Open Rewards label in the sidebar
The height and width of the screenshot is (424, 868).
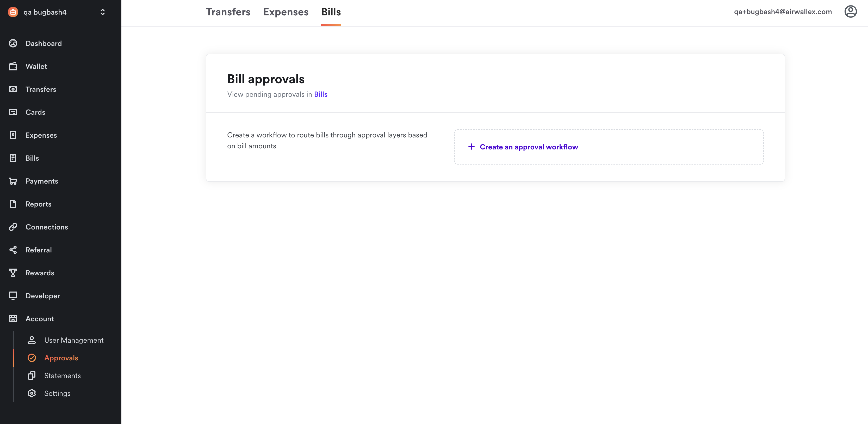tap(40, 273)
